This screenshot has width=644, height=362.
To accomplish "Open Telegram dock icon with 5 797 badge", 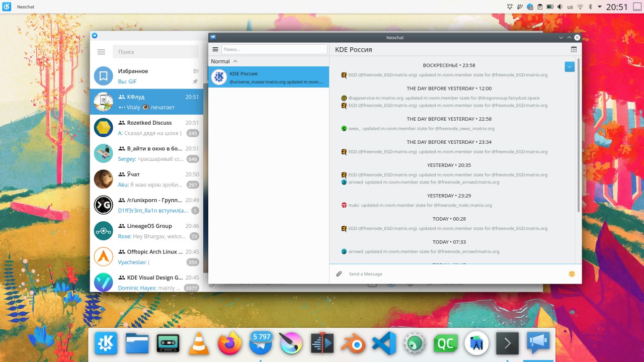I will (261, 343).
